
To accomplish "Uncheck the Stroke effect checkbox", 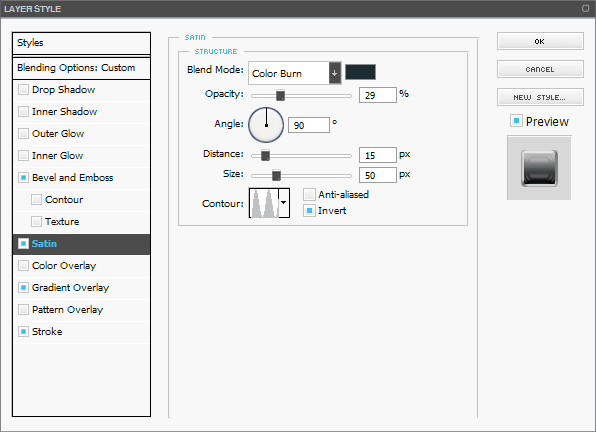I will [x=24, y=331].
